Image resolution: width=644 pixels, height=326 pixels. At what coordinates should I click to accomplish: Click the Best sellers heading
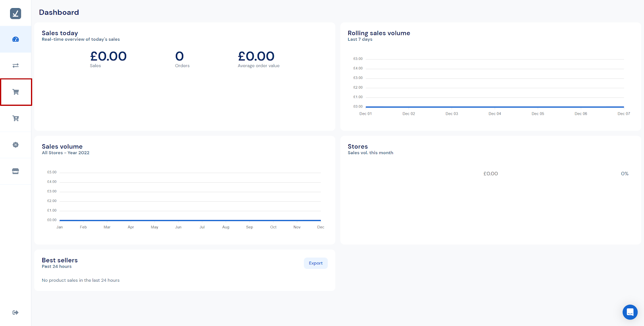point(60,260)
